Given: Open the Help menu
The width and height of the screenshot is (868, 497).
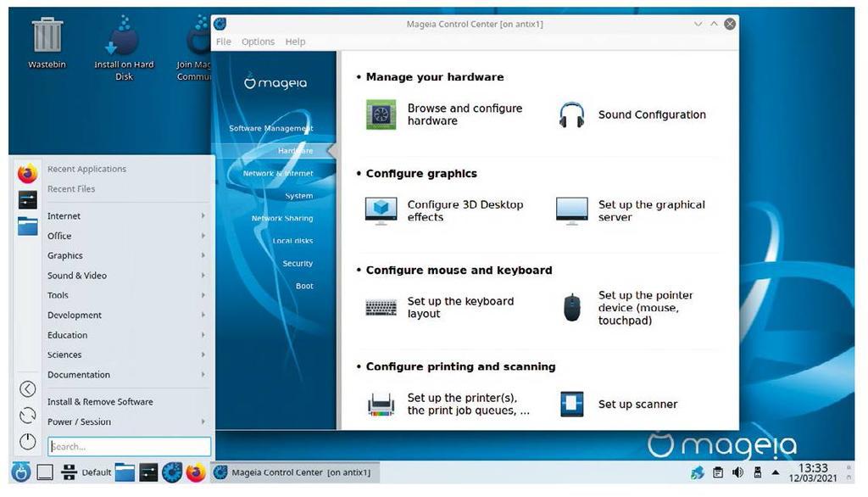Looking at the screenshot, I should pyautogui.click(x=295, y=42).
